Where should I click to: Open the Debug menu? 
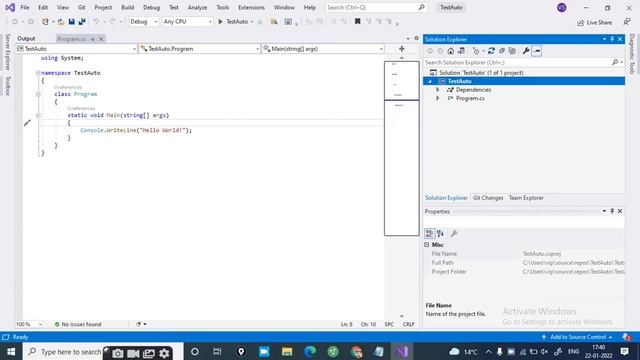click(x=151, y=7)
